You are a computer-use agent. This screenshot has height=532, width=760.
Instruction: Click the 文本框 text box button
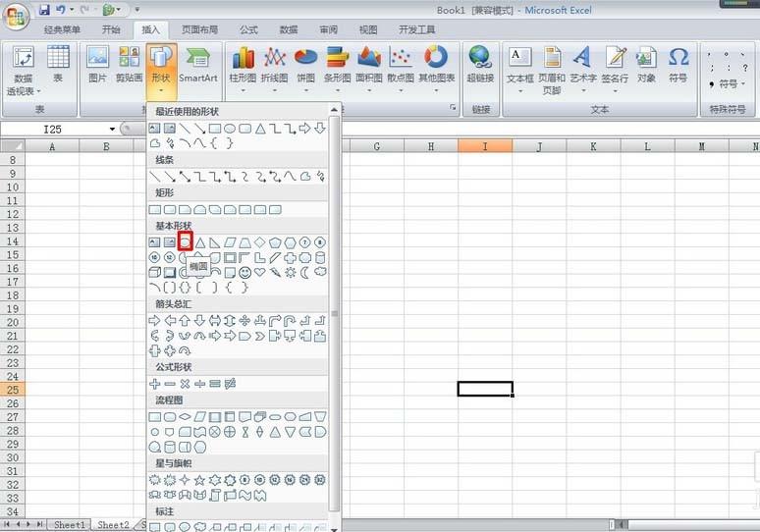(519, 63)
